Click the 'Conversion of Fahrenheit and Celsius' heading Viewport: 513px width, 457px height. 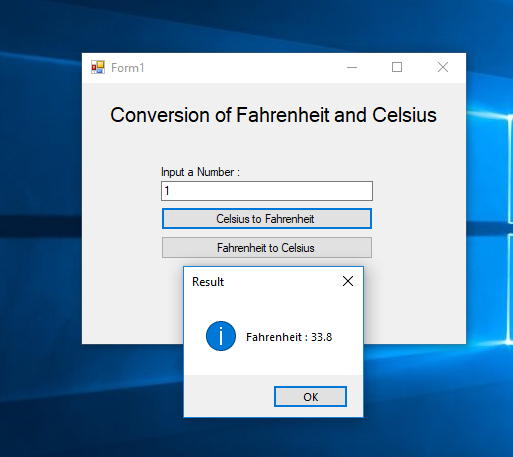click(273, 115)
